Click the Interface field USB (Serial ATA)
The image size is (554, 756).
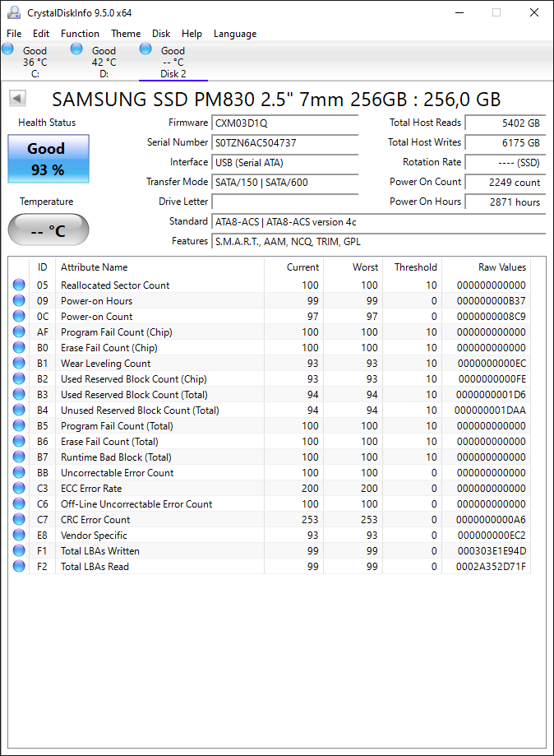point(284,163)
